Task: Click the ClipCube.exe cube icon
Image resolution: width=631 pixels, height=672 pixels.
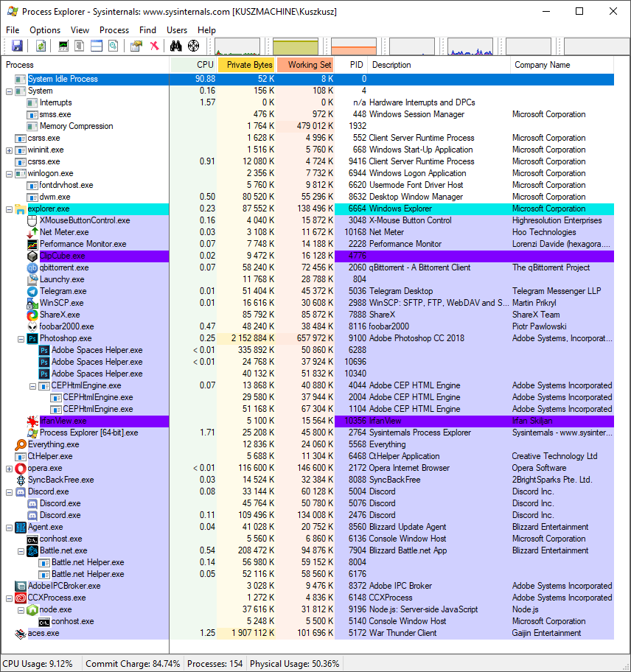Action: pos(32,256)
